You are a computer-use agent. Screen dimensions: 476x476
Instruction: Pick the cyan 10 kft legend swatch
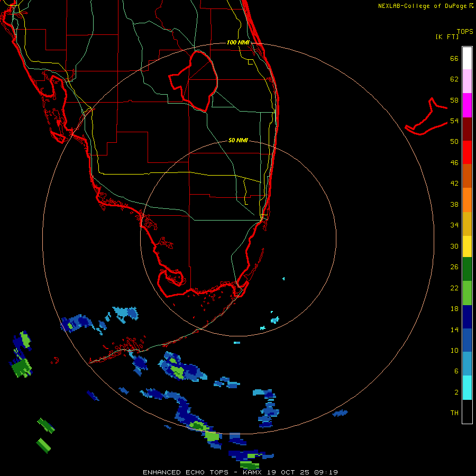point(467,388)
